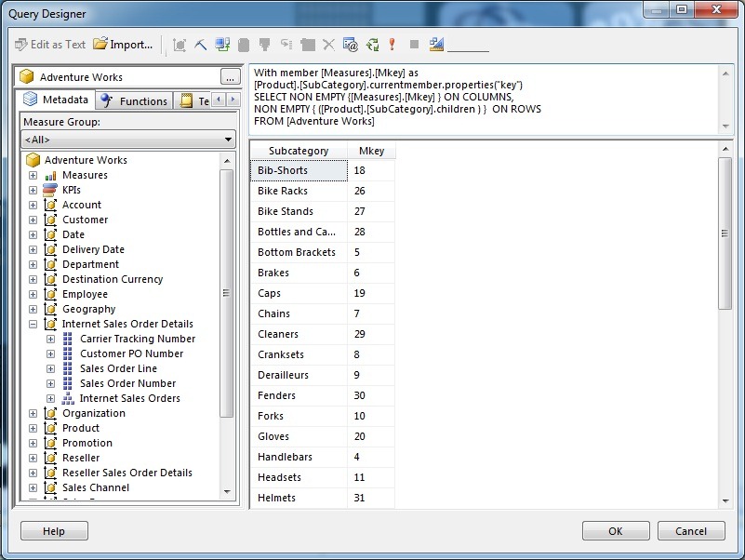Expand Carrier Tracking Number attribute

pyautogui.click(x=50, y=339)
